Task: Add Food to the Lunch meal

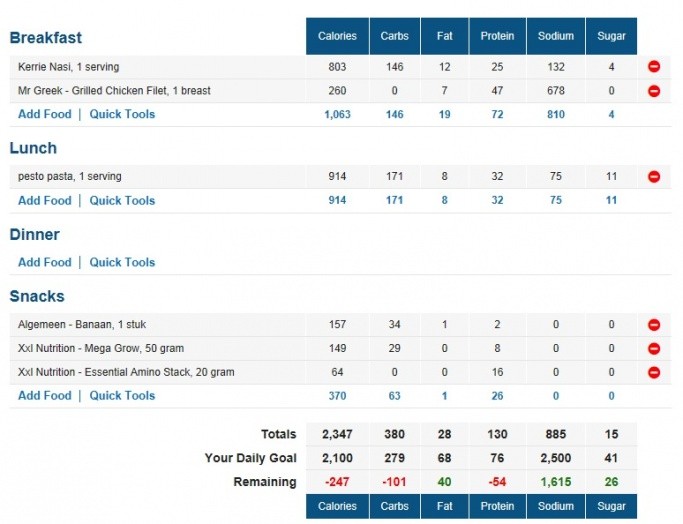Action: [x=45, y=200]
